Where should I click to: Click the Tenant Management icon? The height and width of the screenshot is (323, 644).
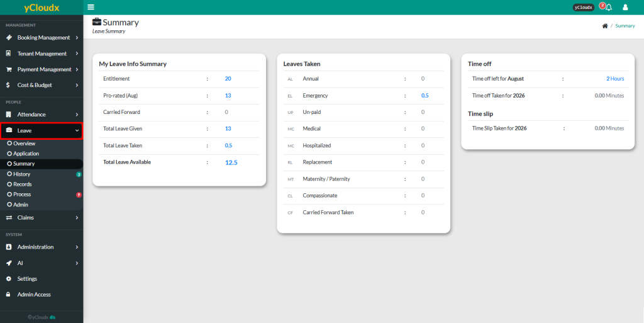(9, 54)
